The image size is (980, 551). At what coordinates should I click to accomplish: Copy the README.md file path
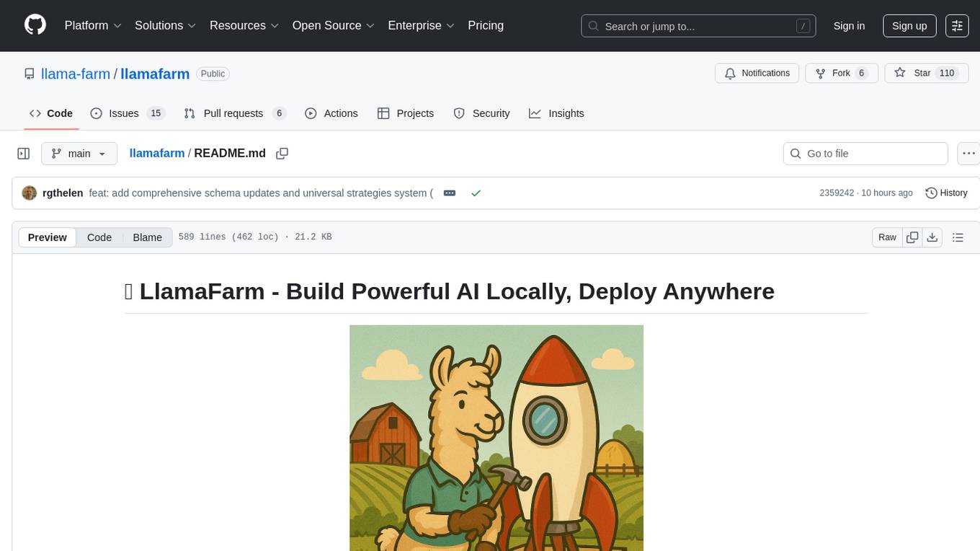(x=282, y=154)
